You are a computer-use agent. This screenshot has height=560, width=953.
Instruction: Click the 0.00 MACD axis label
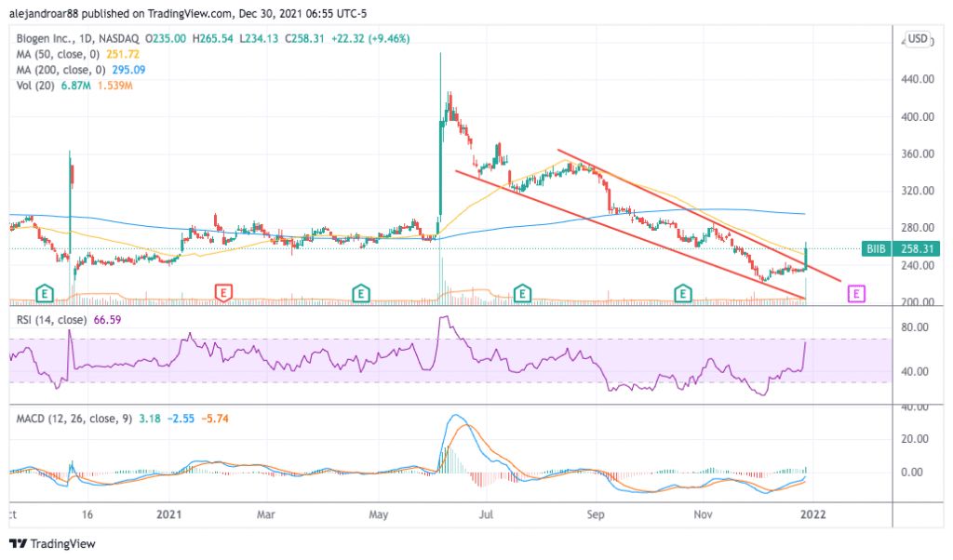912,473
